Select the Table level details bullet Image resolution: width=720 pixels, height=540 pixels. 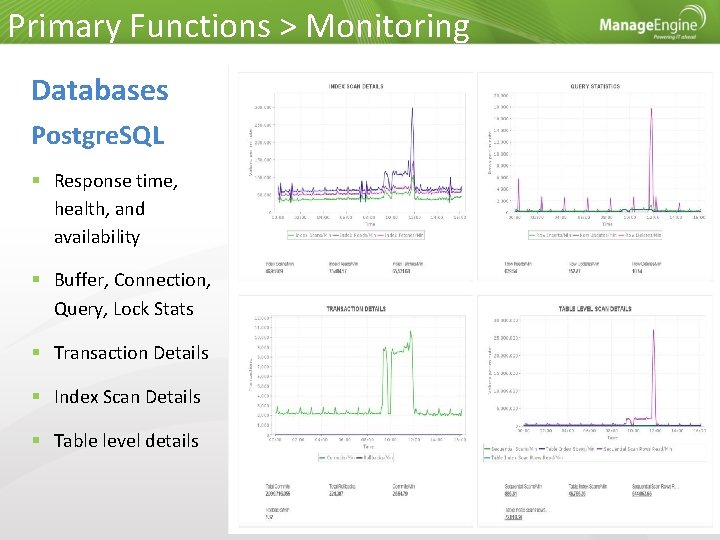coord(126,441)
